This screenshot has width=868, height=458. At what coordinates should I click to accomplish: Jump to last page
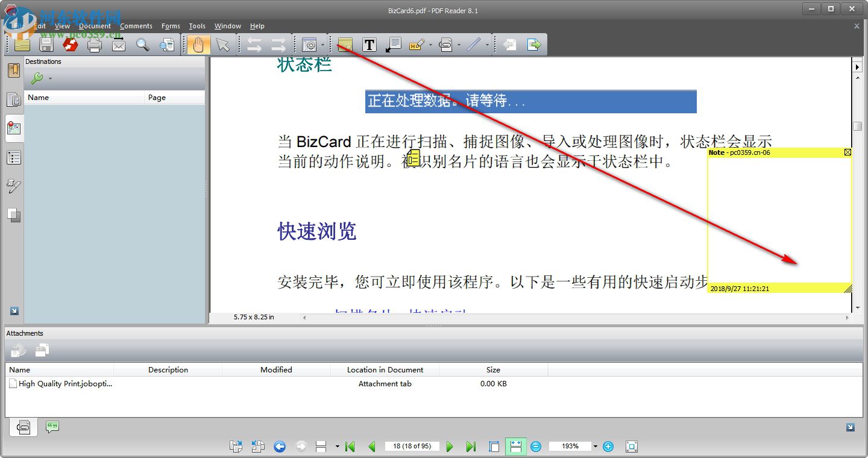tap(471, 447)
